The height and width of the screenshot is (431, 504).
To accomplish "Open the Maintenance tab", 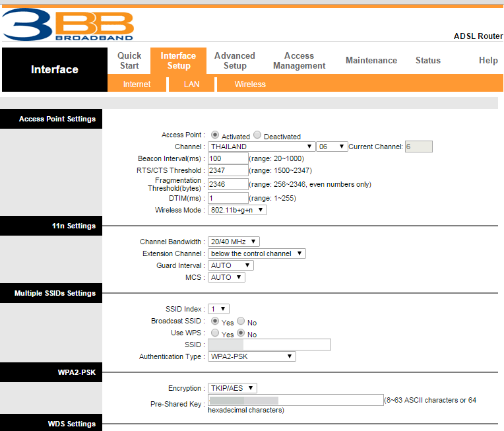I will point(371,60).
